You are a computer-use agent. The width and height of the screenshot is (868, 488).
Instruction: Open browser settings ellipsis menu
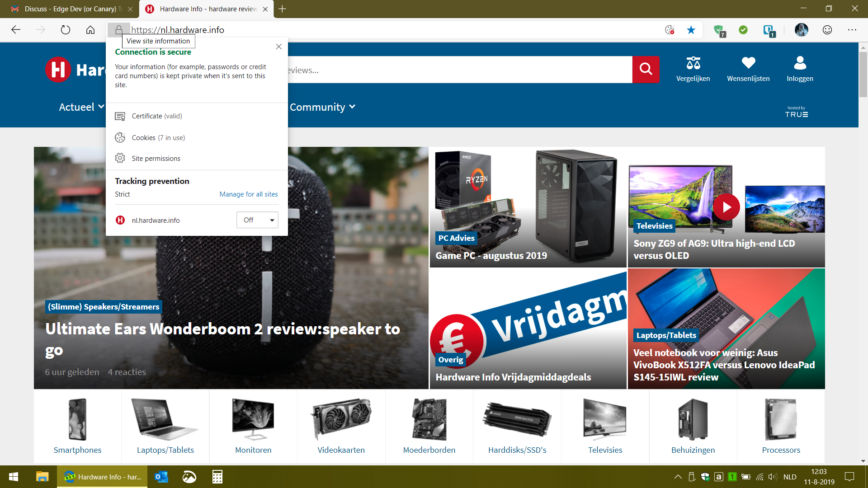852,30
